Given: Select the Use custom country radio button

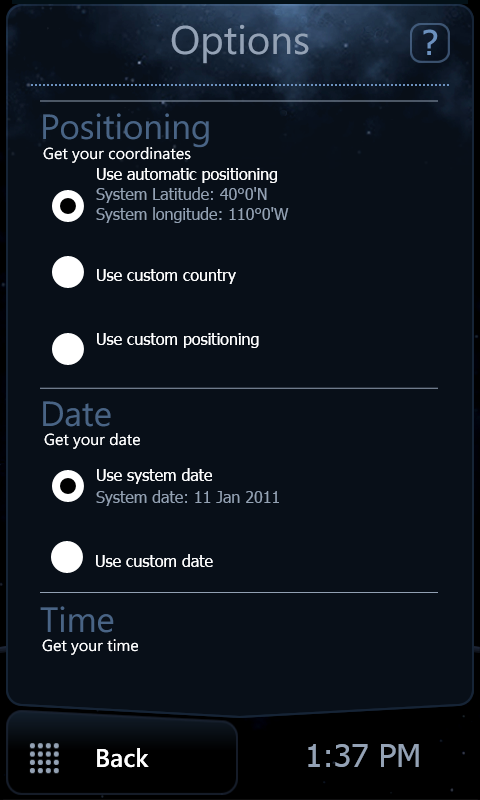Looking at the screenshot, I should click(68, 272).
